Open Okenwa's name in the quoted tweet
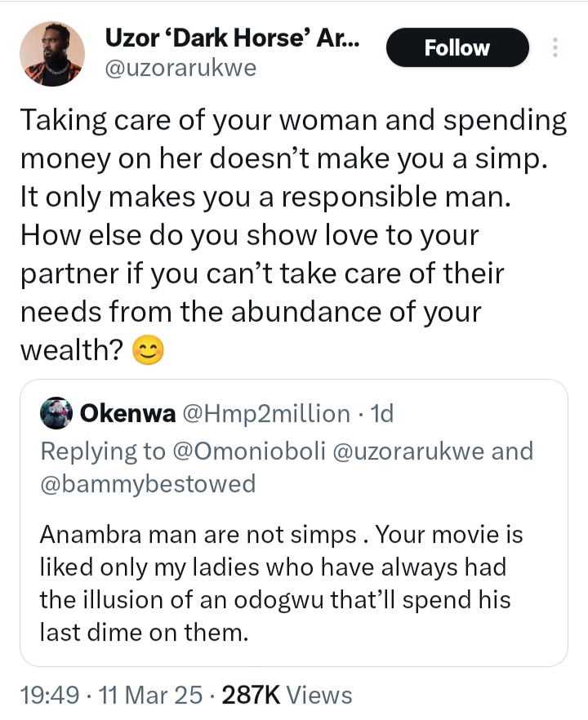The width and height of the screenshot is (588, 720). pos(127,414)
